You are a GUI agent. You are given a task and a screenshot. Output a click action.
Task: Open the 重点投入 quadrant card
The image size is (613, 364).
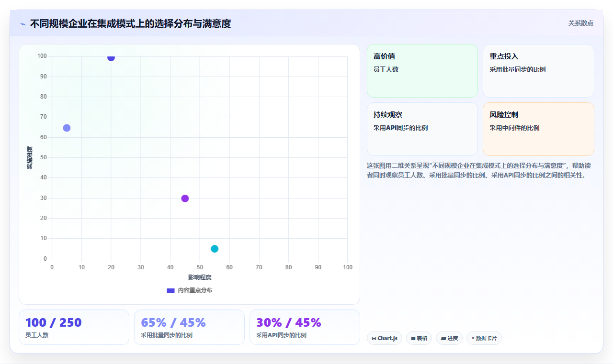pyautogui.click(x=538, y=71)
